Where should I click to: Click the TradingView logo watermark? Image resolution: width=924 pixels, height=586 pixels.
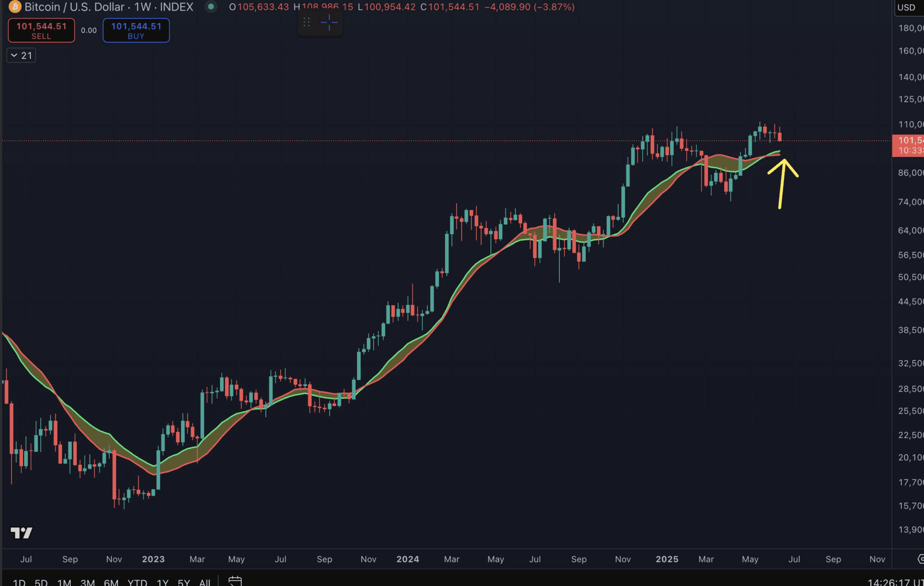tap(22, 533)
